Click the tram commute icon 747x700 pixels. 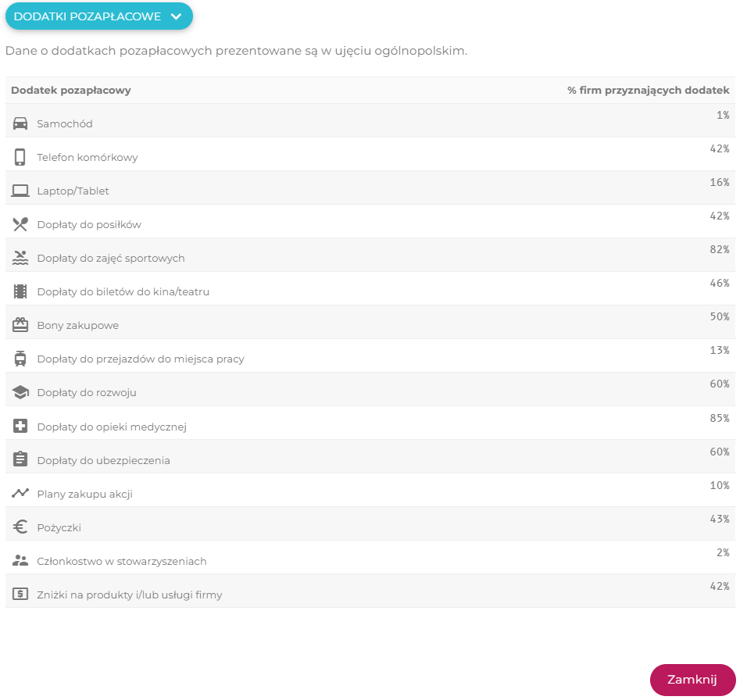20,359
